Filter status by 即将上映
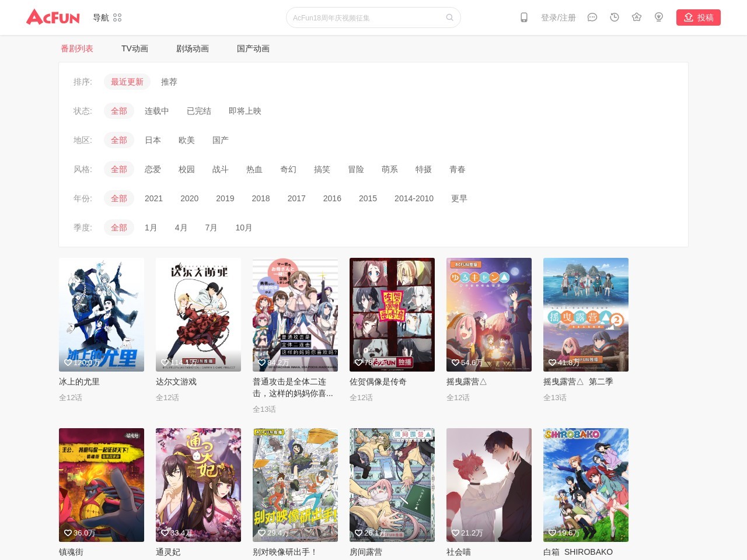This screenshot has height=560, width=747. (x=245, y=111)
